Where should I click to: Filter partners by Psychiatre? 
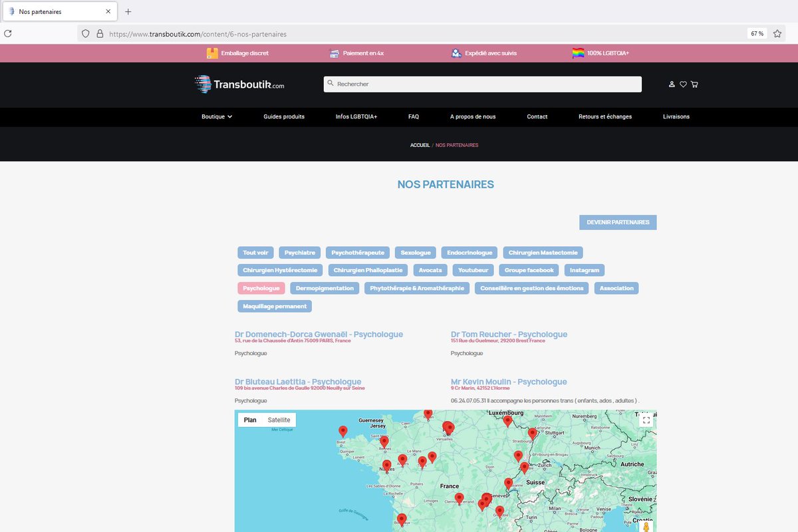(x=300, y=253)
